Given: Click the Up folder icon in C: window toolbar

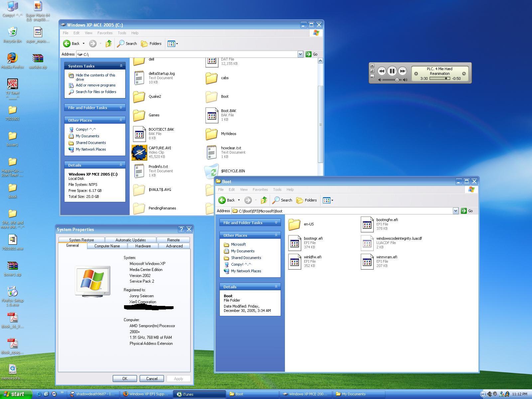Looking at the screenshot, I should click(x=108, y=44).
